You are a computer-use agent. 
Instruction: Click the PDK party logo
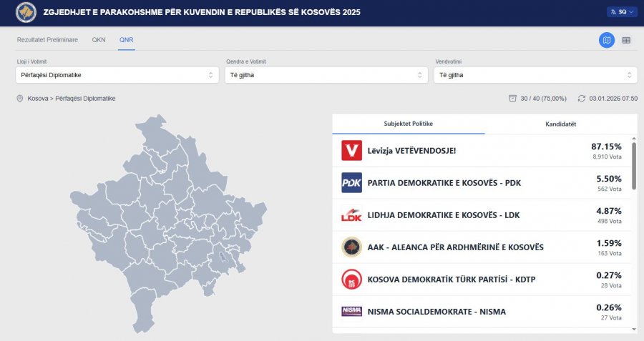[x=351, y=183]
